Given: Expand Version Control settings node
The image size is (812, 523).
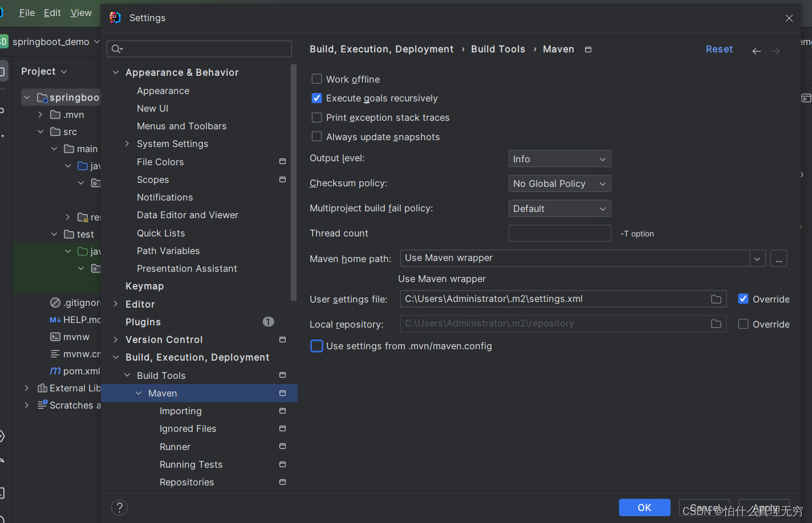Looking at the screenshot, I should click(x=116, y=340).
